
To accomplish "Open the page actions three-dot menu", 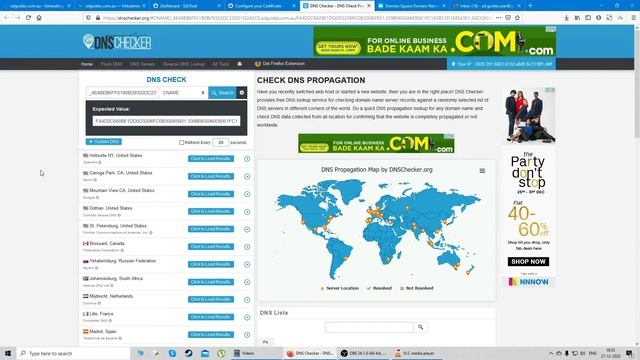I will point(498,18).
